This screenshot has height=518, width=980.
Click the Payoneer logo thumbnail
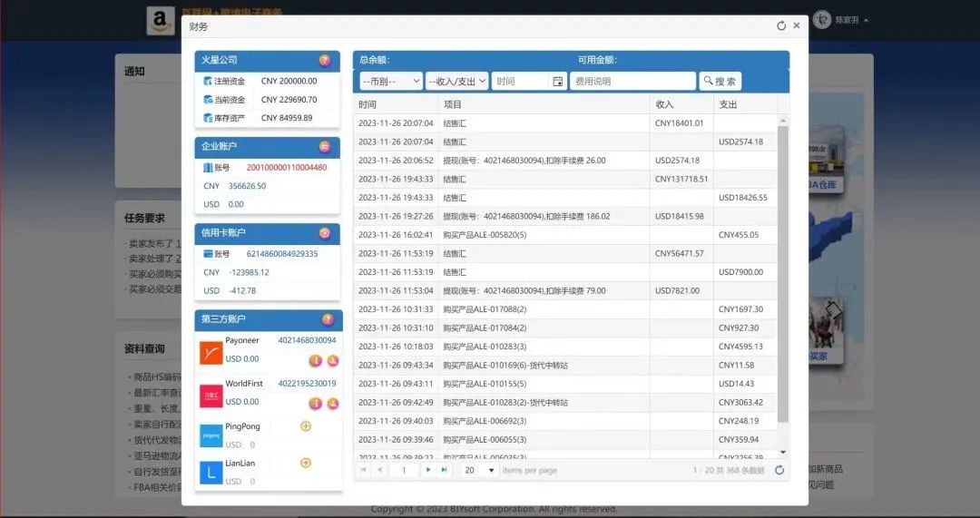click(x=211, y=352)
